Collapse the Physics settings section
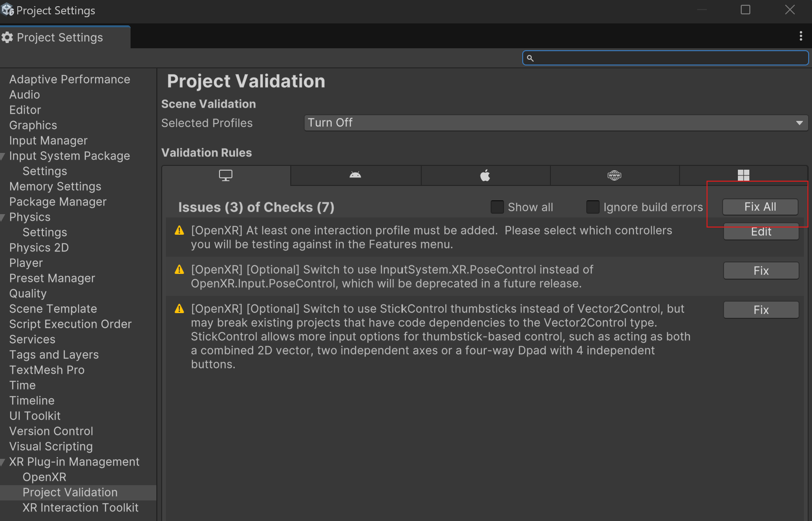The height and width of the screenshot is (521, 812). click(3, 217)
